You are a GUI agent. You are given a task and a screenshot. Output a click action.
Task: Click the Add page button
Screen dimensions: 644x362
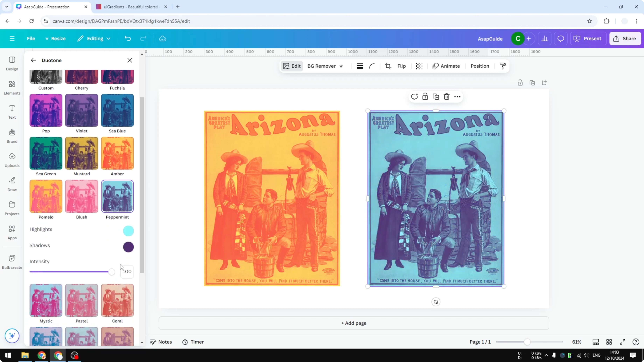353,323
